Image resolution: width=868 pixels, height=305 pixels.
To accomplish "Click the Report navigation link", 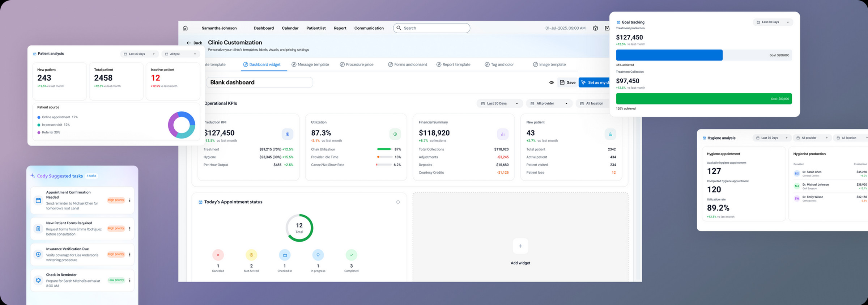I will [340, 28].
